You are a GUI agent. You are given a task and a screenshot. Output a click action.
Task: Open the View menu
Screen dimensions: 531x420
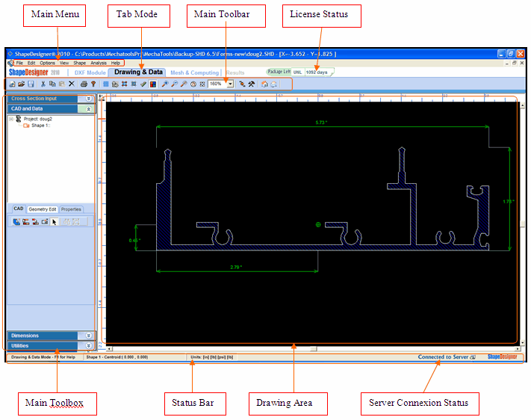64,63
